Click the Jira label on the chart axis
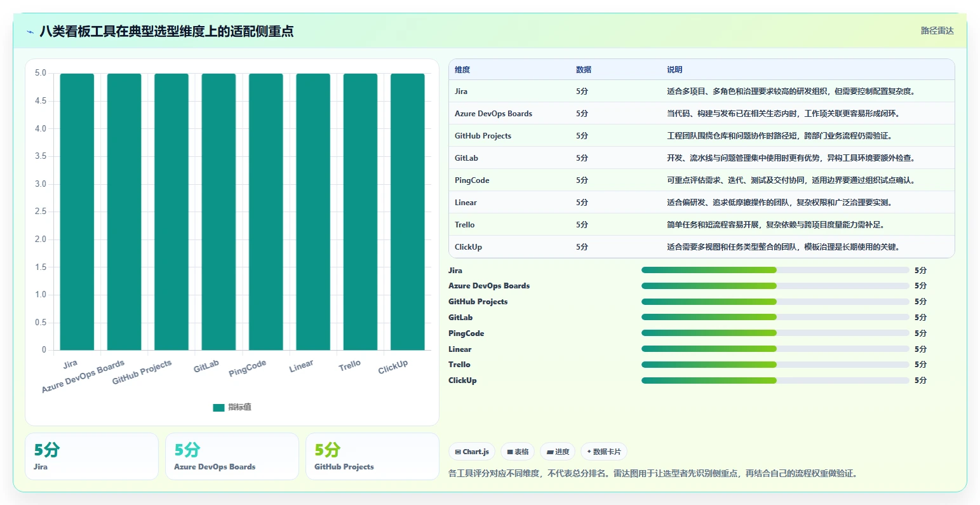 (70, 364)
